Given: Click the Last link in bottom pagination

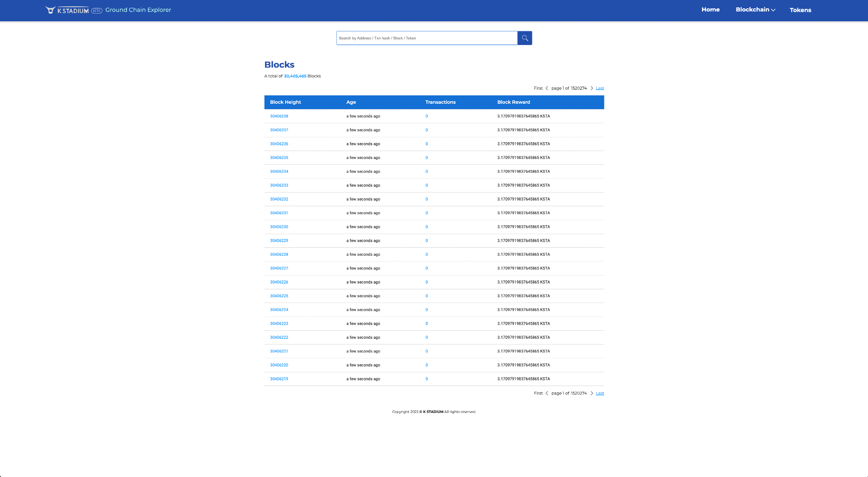Looking at the screenshot, I should point(600,394).
